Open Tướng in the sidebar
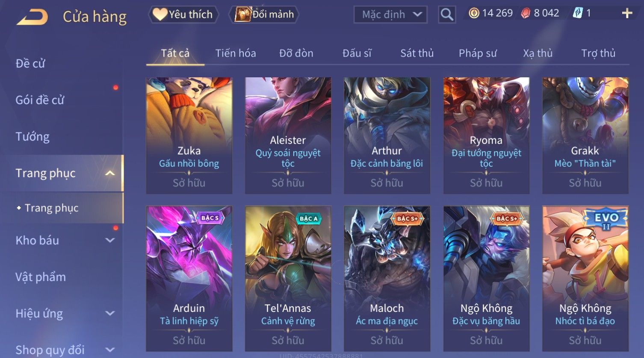Image resolution: width=644 pixels, height=358 pixels. [32, 137]
